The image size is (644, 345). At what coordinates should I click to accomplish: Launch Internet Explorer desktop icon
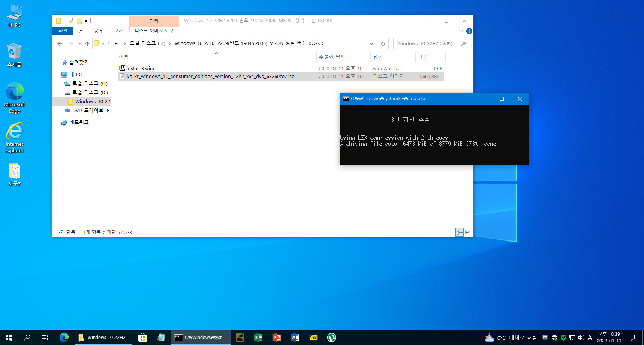[x=15, y=138]
